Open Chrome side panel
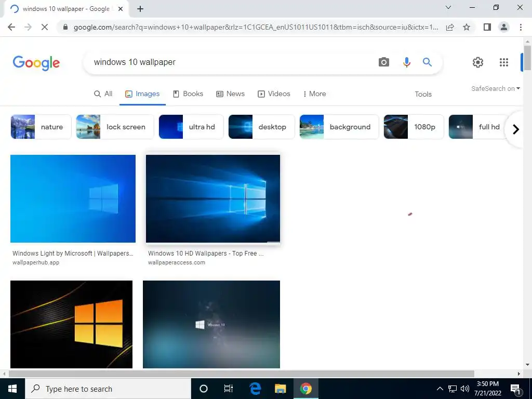Screen dimensions: 532x399 pyautogui.click(x=487, y=27)
